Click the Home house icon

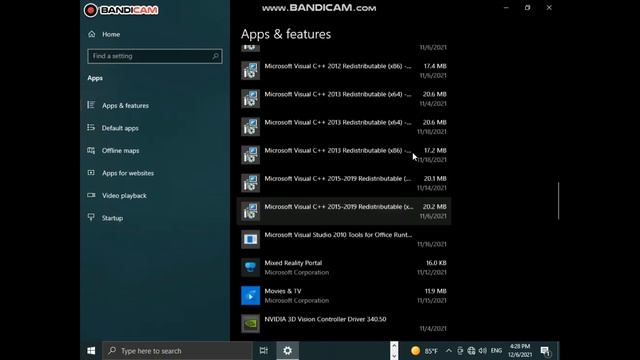(x=92, y=34)
